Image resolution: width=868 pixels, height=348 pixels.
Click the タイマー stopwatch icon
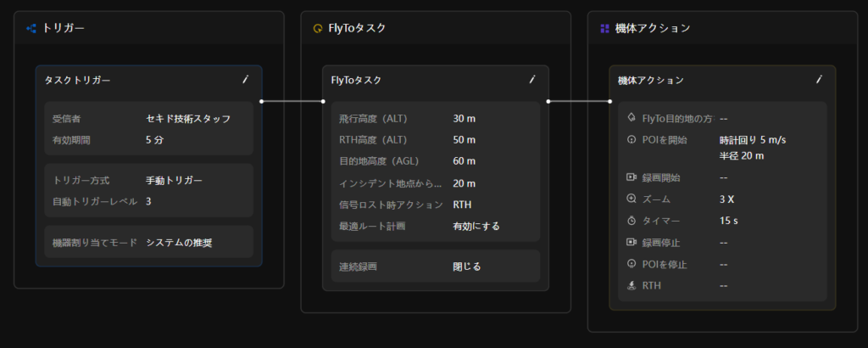(631, 221)
